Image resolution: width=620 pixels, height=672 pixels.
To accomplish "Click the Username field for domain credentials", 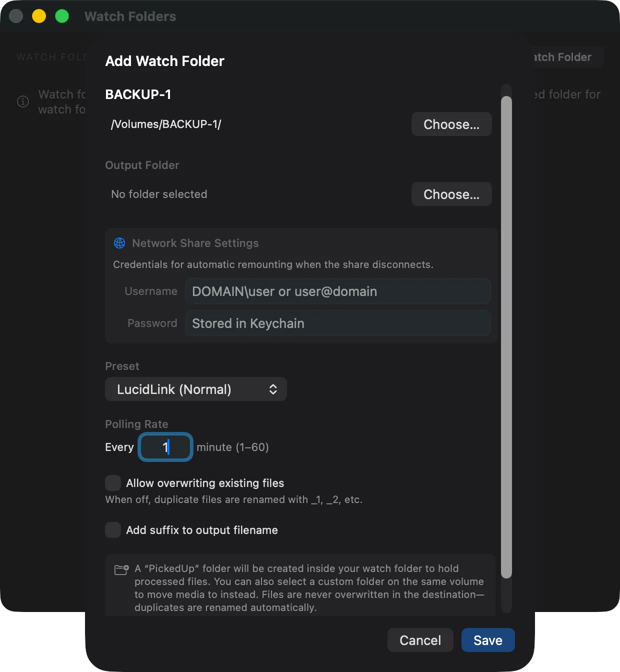I will tap(338, 291).
